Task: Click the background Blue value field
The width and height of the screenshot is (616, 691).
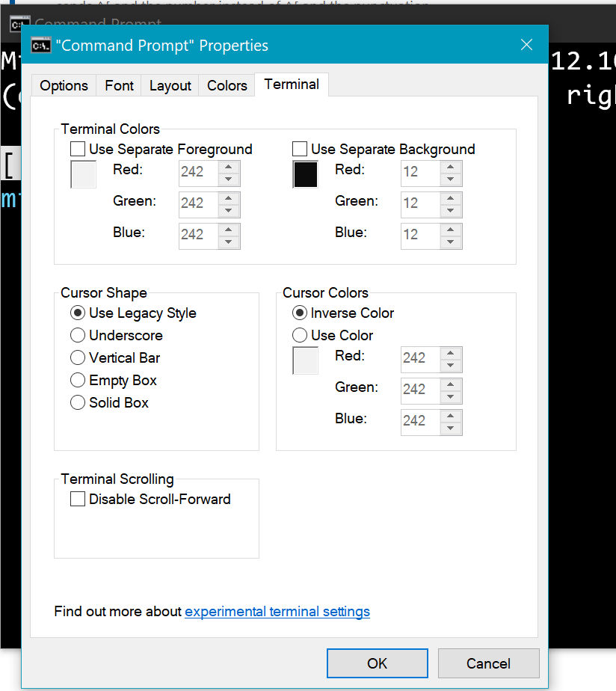Action: (x=420, y=236)
